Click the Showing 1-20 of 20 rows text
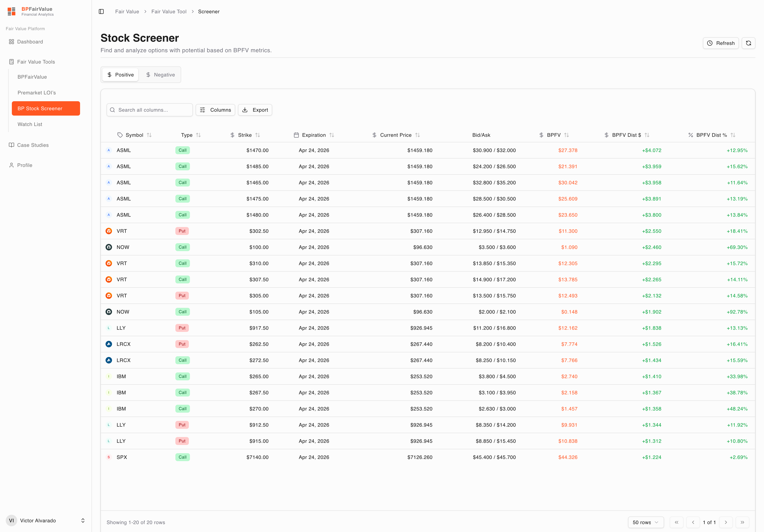764x532 pixels. tap(136, 523)
